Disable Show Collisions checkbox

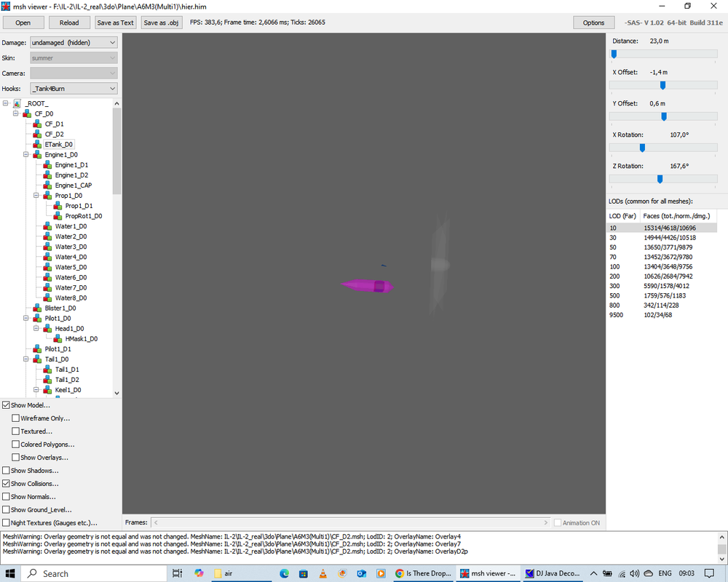[x=6, y=483]
